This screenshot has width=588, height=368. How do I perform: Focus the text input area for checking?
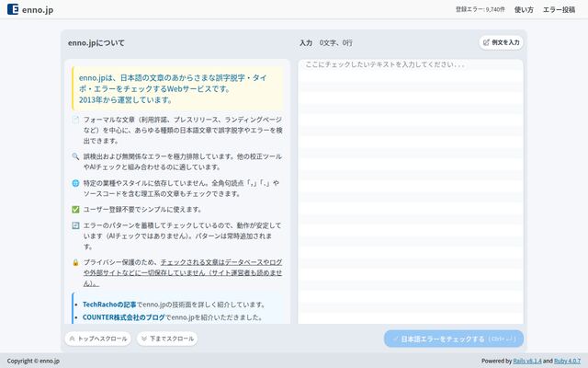point(411,191)
